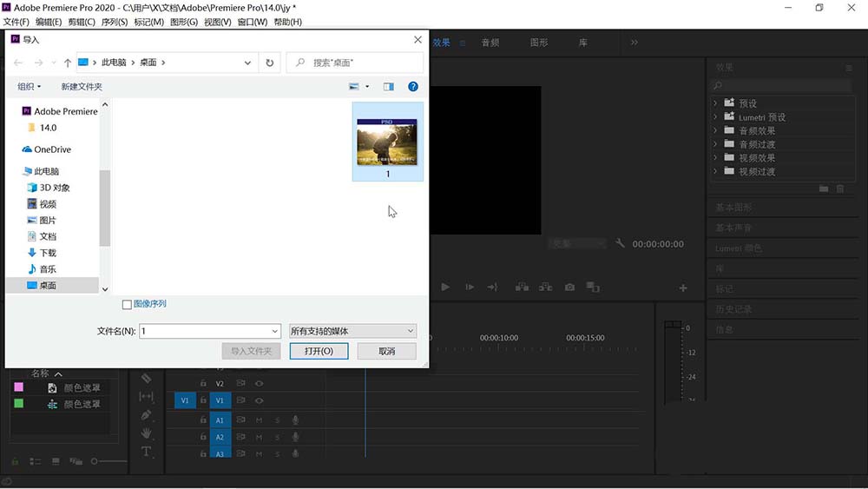Open the 所有支持的媒体 file type dropdown

click(352, 331)
